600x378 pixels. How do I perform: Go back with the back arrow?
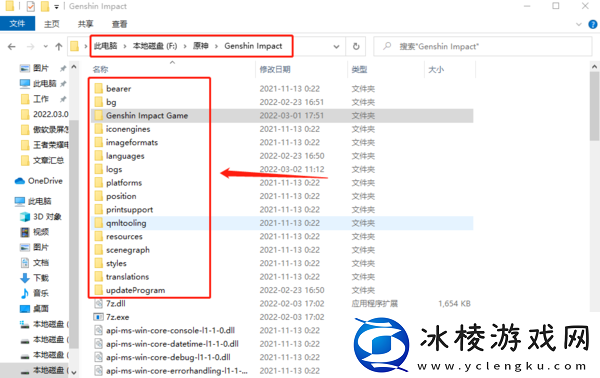coord(12,47)
